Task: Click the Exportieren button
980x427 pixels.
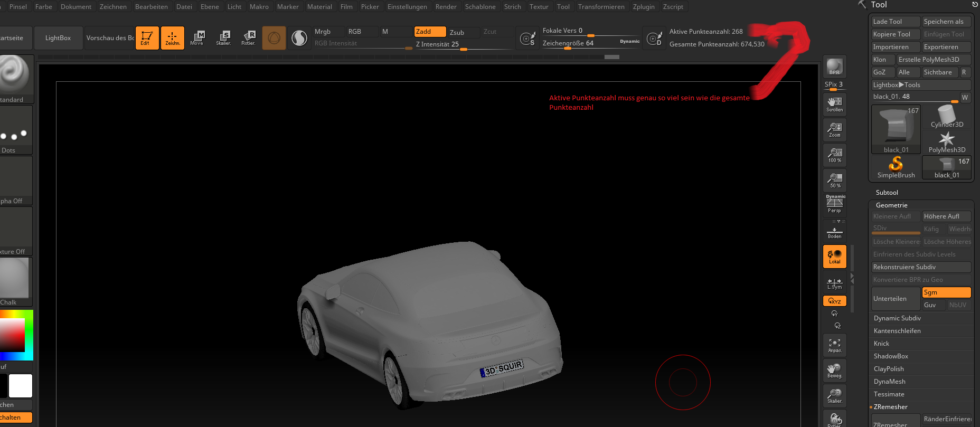Action: (946, 47)
